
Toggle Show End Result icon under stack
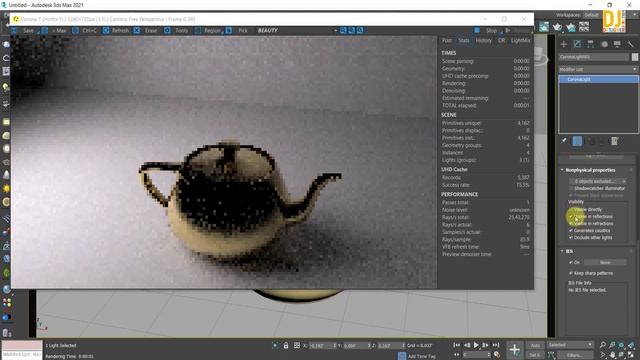coord(577,141)
